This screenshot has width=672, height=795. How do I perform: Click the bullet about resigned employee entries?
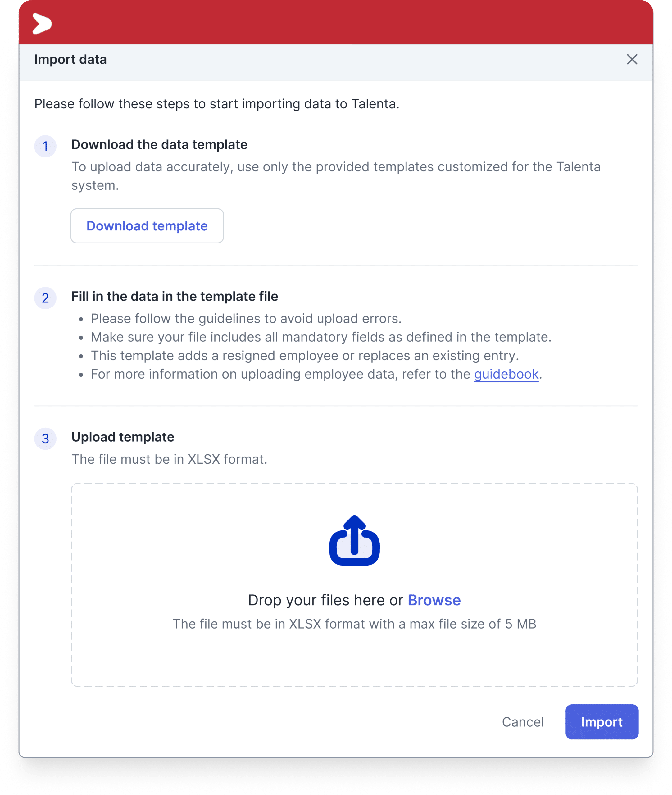point(305,355)
